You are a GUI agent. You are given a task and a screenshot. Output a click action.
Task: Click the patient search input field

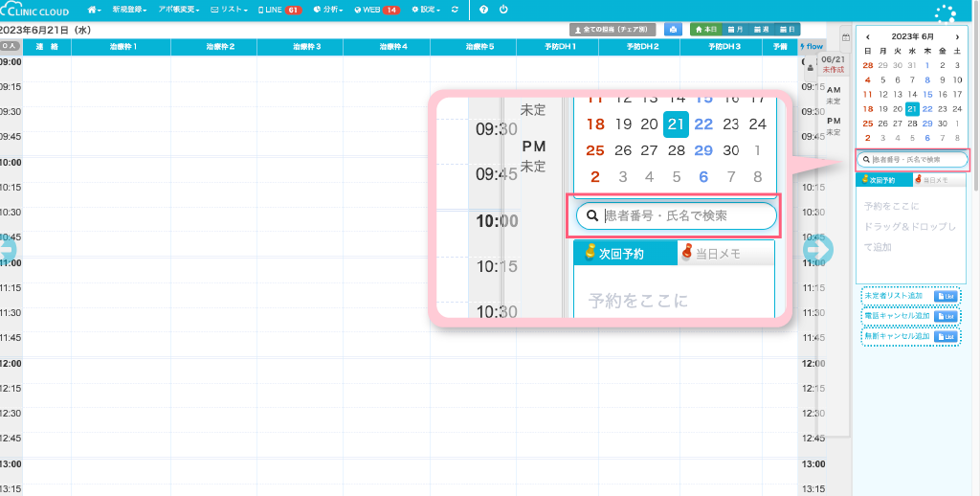tap(915, 160)
